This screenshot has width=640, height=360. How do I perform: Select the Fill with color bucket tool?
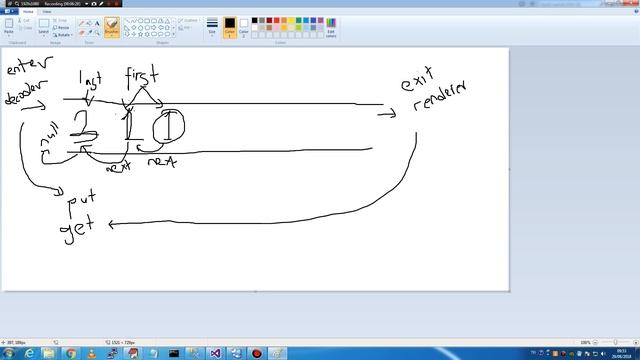(x=89, y=24)
